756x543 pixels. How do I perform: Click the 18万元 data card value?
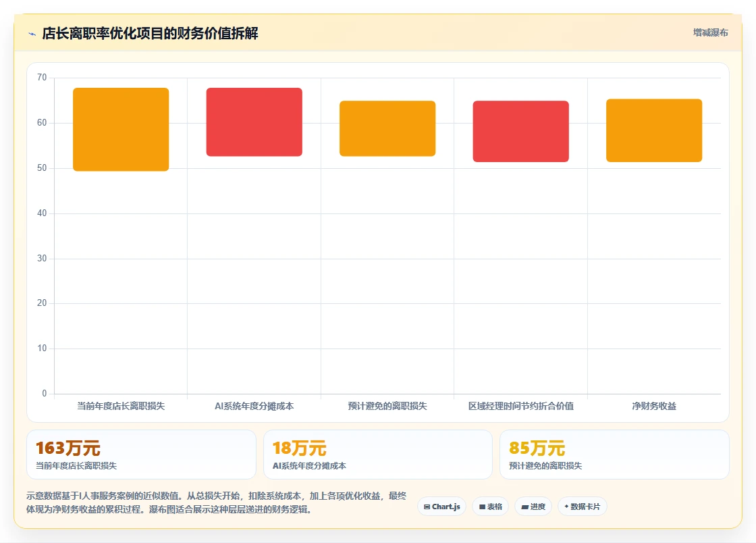[x=300, y=448]
